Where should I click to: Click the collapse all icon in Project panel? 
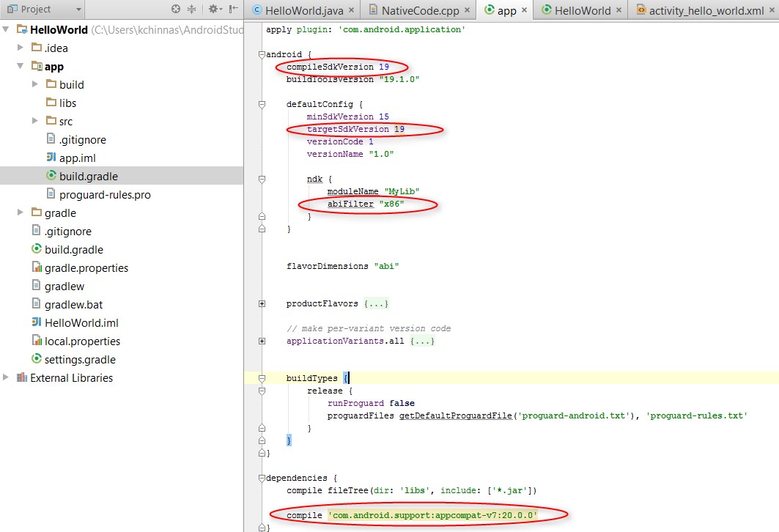pyautogui.click(x=192, y=10)
